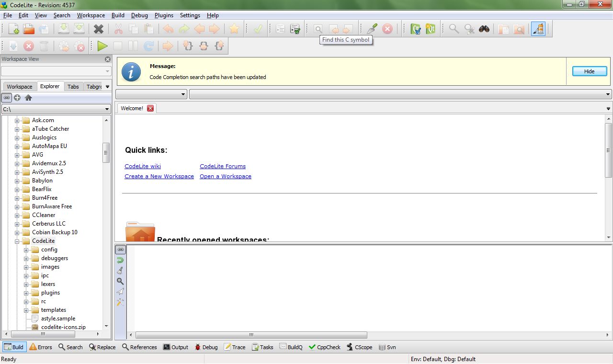Switch to the CppCheck output tab

325,347
